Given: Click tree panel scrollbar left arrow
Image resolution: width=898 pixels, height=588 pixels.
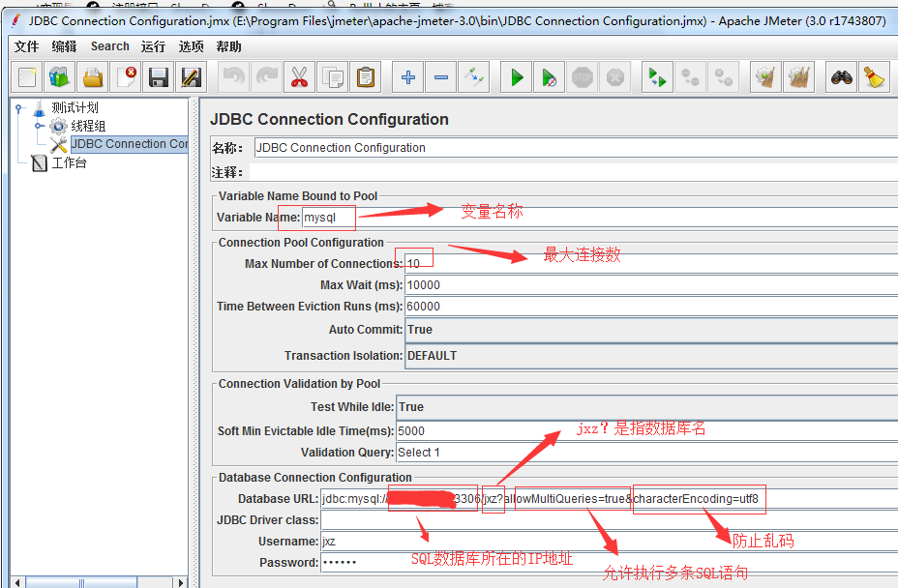Looking at the screenshot, I should click(17, 582).
